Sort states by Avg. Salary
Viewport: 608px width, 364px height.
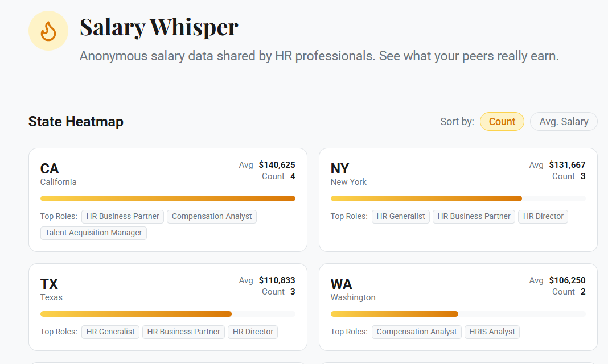pos(563,121)
